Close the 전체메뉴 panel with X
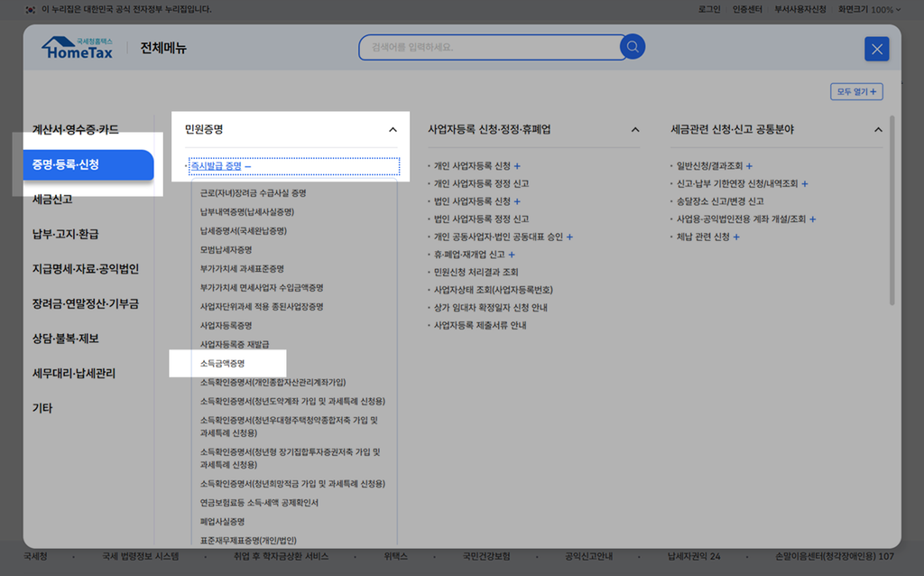 (876, 49)
